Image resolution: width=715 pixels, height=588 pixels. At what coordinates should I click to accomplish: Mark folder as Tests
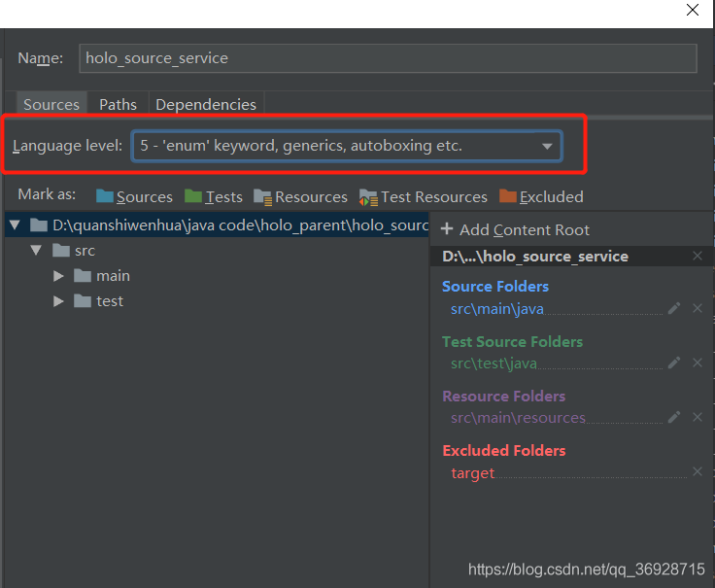214,196
